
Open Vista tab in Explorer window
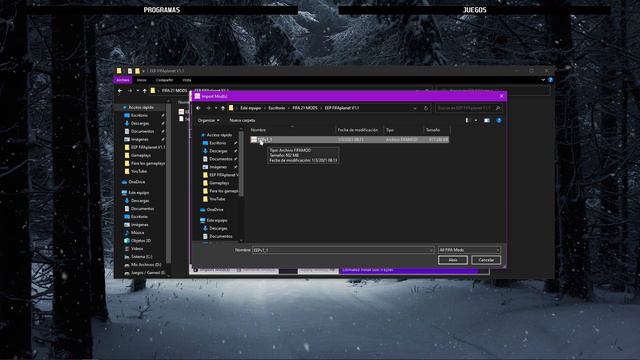click(x=187, y=80)
